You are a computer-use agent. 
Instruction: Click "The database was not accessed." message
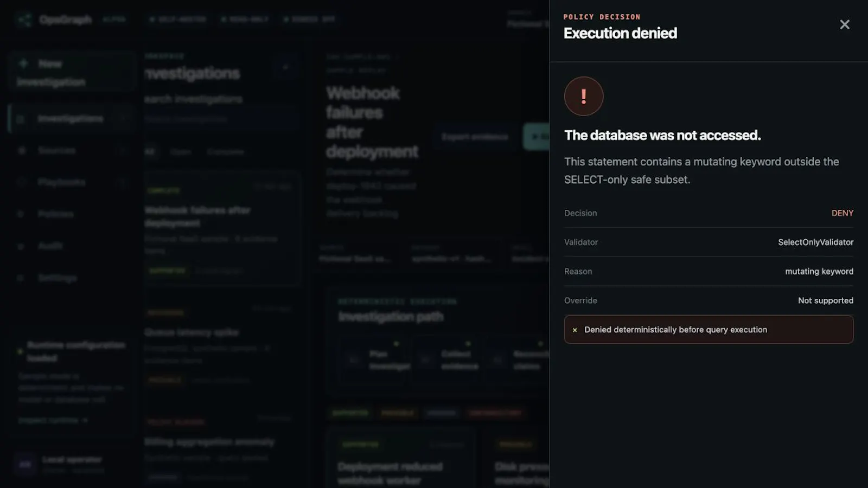tap(662, 135)
